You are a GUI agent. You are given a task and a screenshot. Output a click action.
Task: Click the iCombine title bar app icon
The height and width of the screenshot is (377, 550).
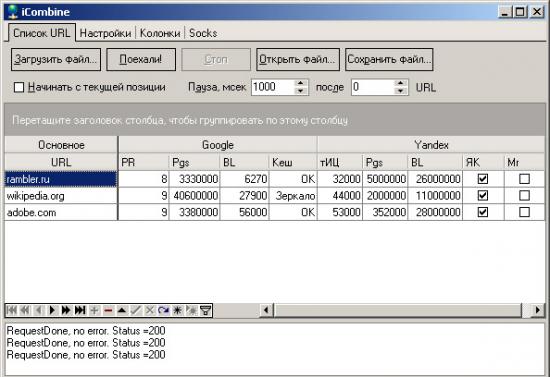[x=13, y=11]
